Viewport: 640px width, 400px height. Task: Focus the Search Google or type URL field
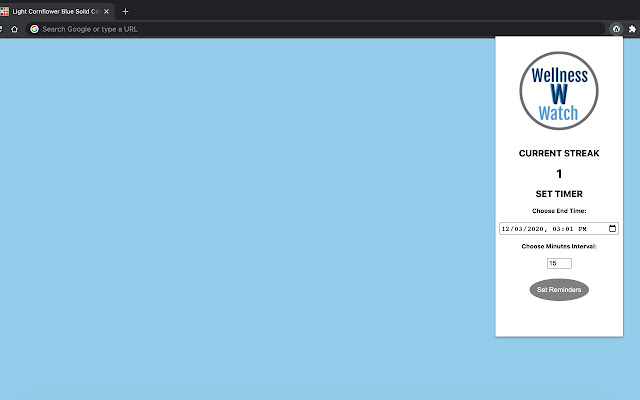pyautogui.click(x=314, y=29)
